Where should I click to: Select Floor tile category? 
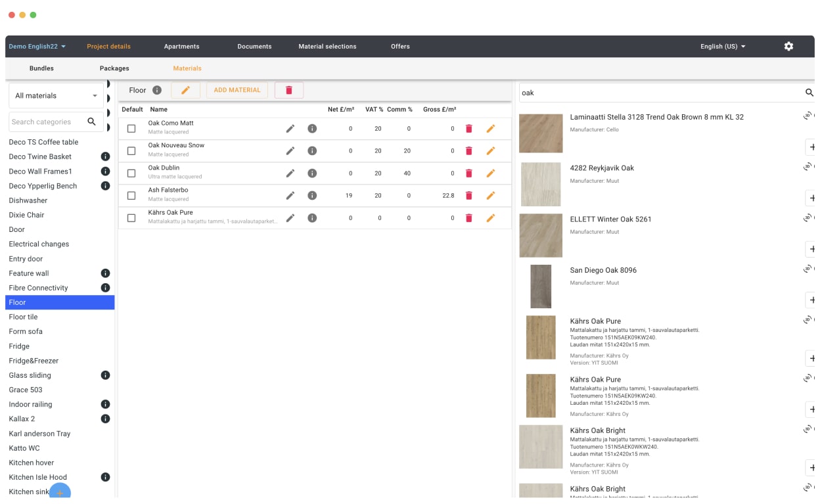[60, 317]
